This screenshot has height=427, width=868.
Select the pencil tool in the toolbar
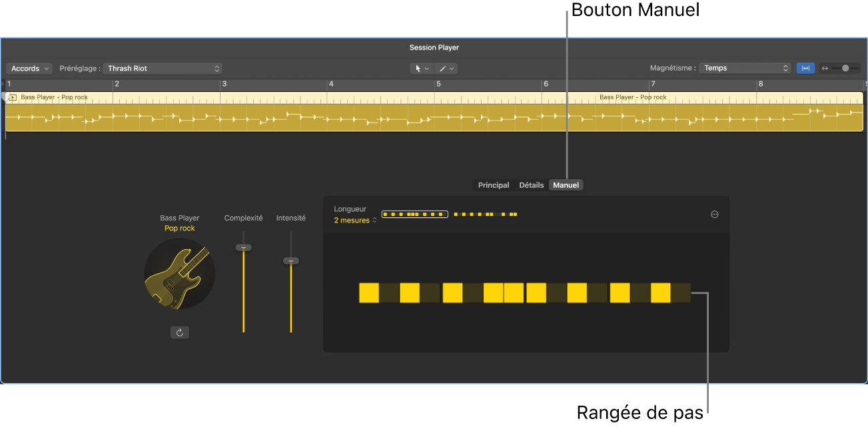point(442,69)
